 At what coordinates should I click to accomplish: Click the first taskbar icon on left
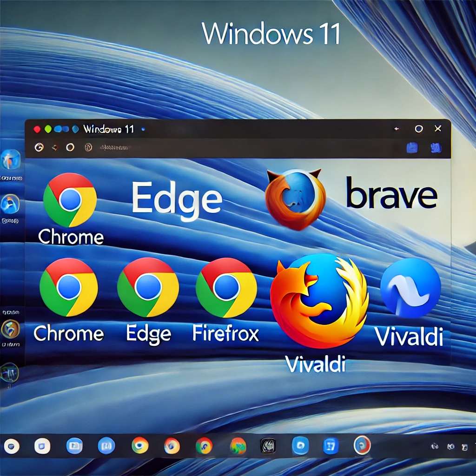12,447
